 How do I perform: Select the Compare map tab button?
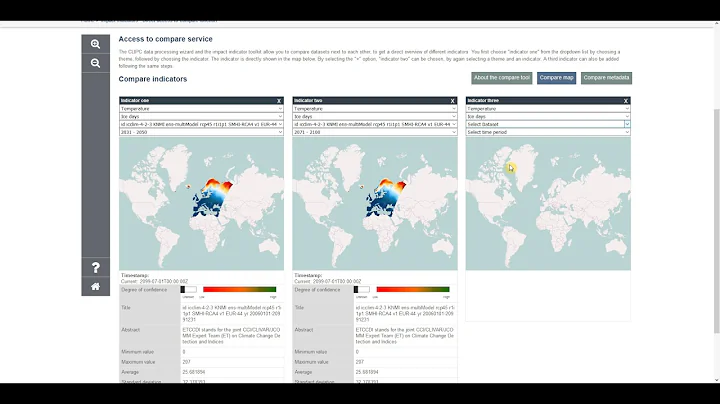pyautogui.click(x=556, y=78)
